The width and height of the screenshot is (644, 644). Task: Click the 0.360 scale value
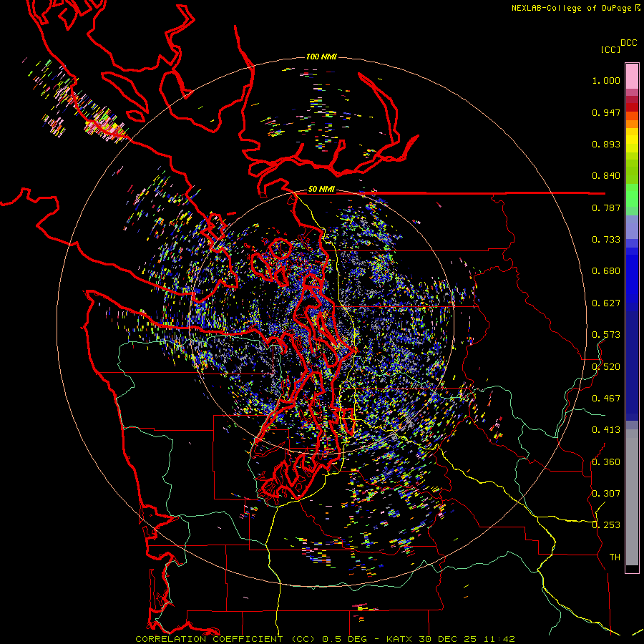606,462
